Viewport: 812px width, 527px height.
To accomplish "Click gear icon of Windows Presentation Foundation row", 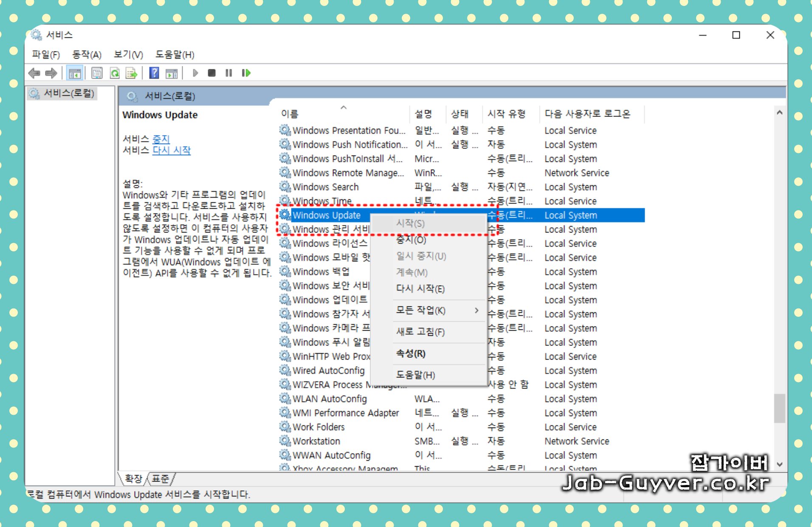I will pos(285,130).
